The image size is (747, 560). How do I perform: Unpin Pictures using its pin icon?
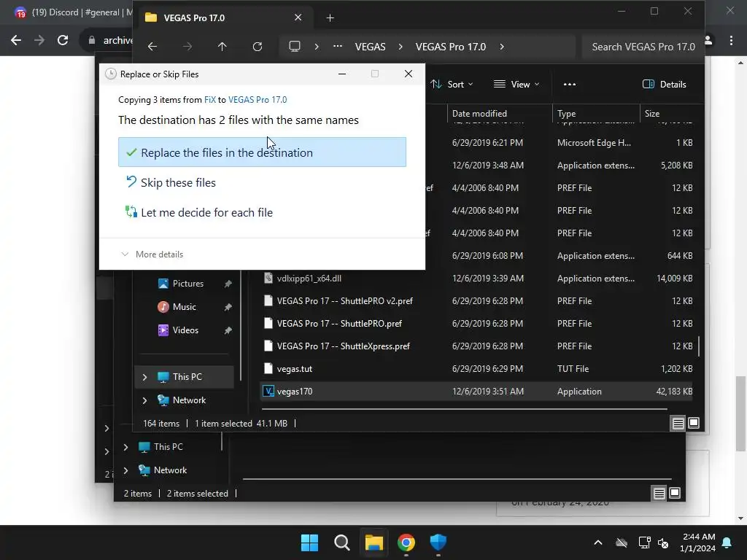228,284
